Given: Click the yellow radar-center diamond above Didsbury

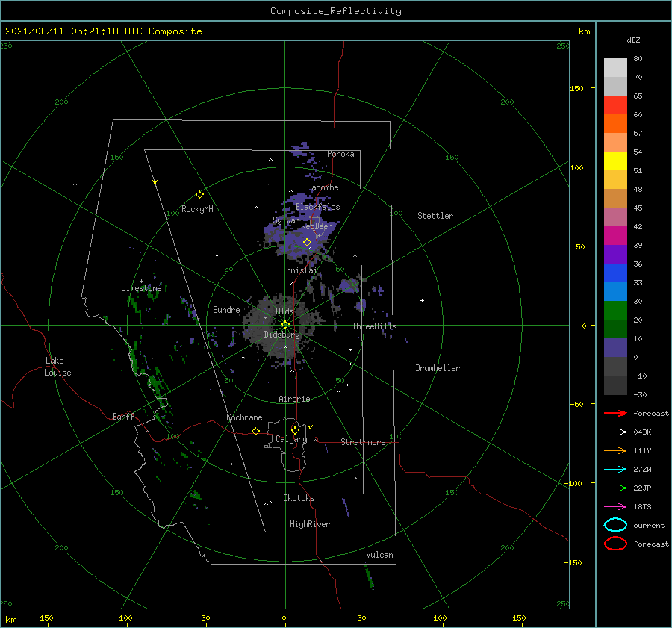Looking at the screenshot, I should (285, 325).
